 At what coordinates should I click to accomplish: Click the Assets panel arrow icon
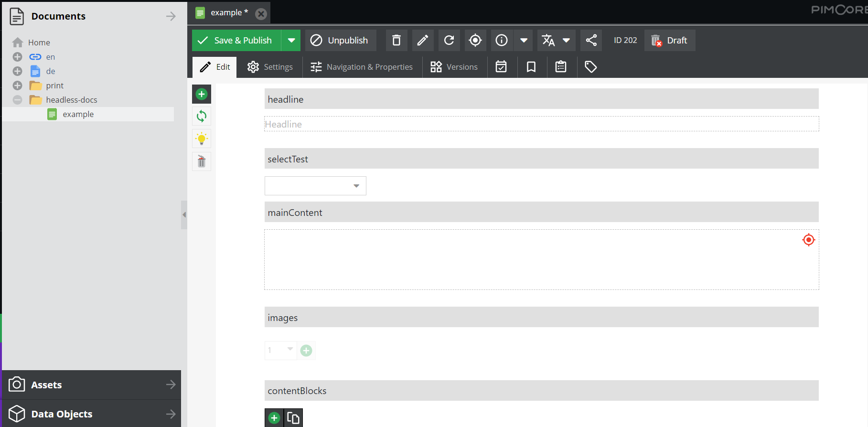[x=171, y=384]
